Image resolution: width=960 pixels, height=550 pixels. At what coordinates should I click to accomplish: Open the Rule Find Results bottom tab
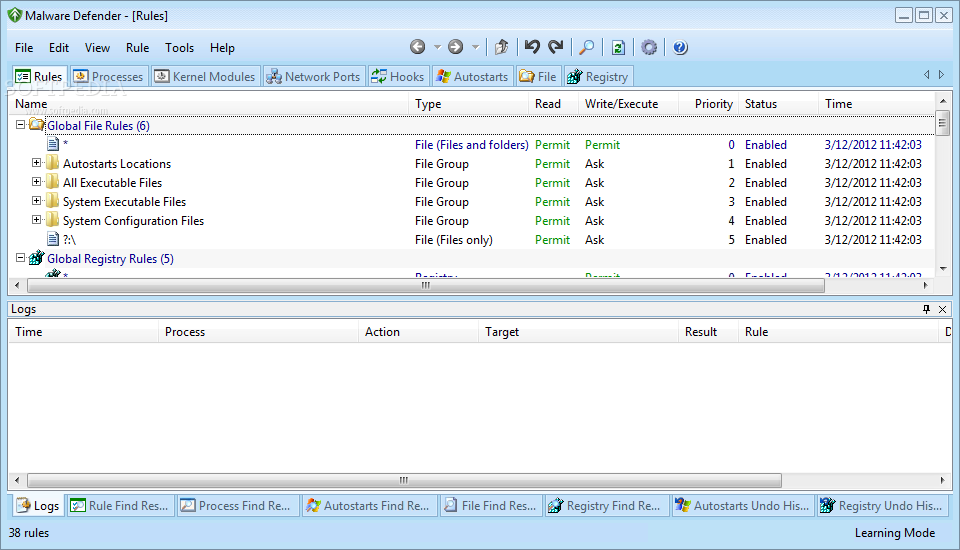pos(120,506)
